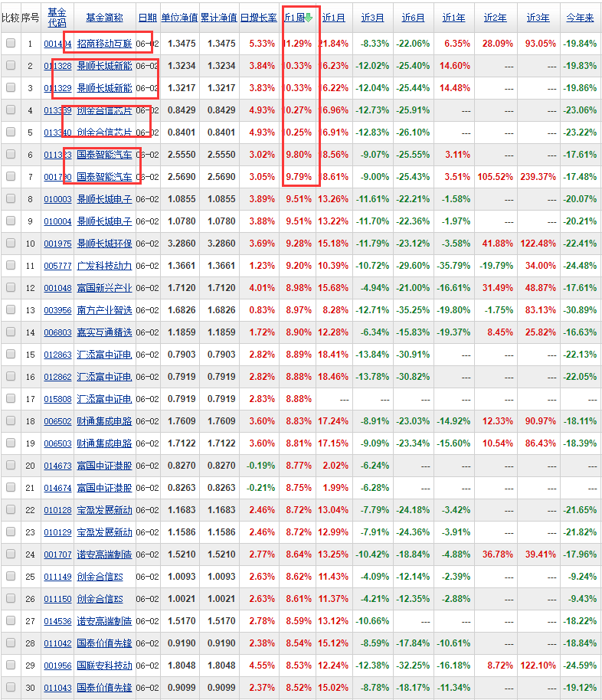602x700 pixels.
Task: Check the box for fund 010003
Action: [11, 198]
